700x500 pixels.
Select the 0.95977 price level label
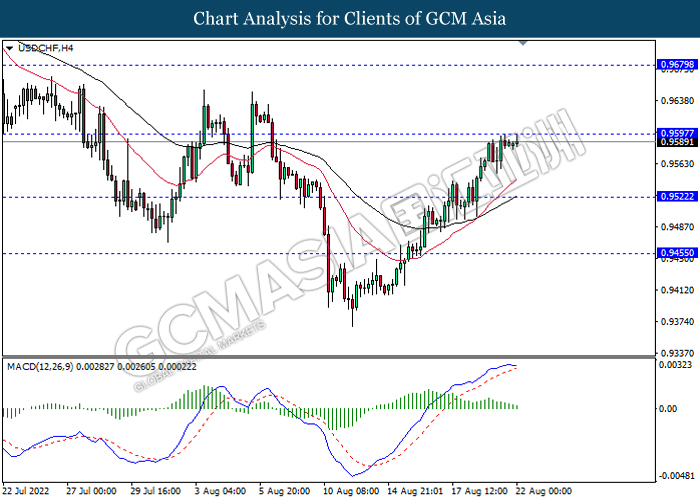[677, 133]
